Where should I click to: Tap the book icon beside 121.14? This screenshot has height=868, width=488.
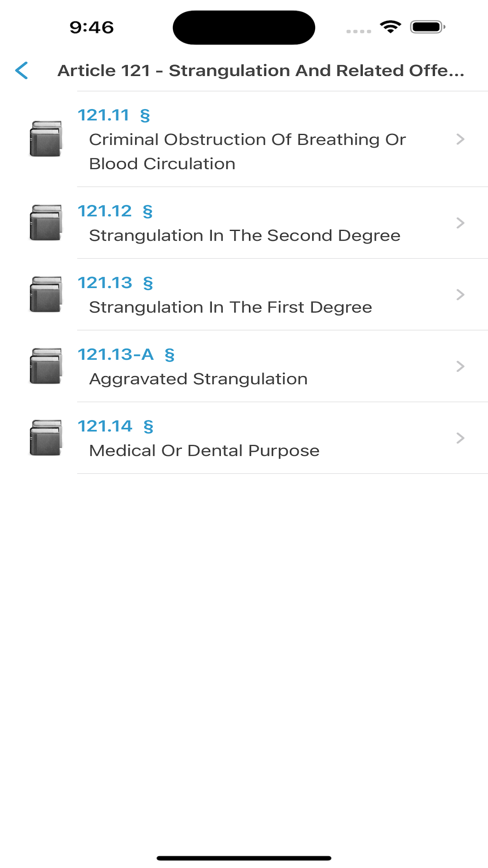pyautogui.click(x=46, y=438)
